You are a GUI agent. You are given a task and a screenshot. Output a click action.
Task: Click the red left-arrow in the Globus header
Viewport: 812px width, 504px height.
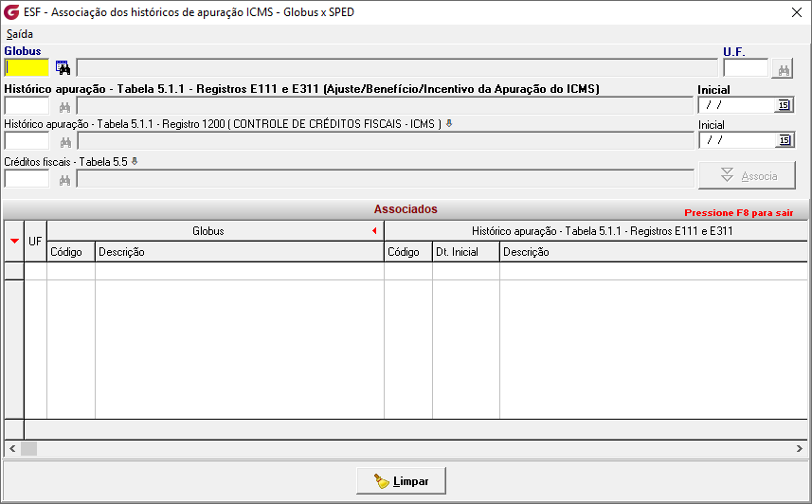point(374,231)
